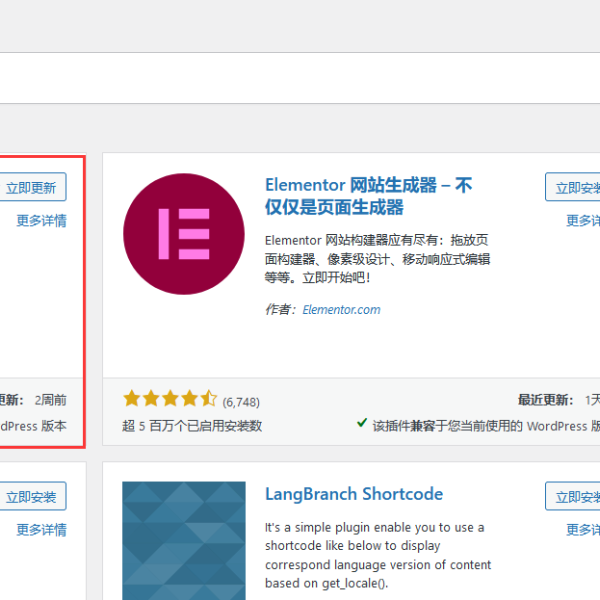Click the 超 5 百万个已启用安装数 text
This screenshot has width=600, height=600.
[192, 426]
